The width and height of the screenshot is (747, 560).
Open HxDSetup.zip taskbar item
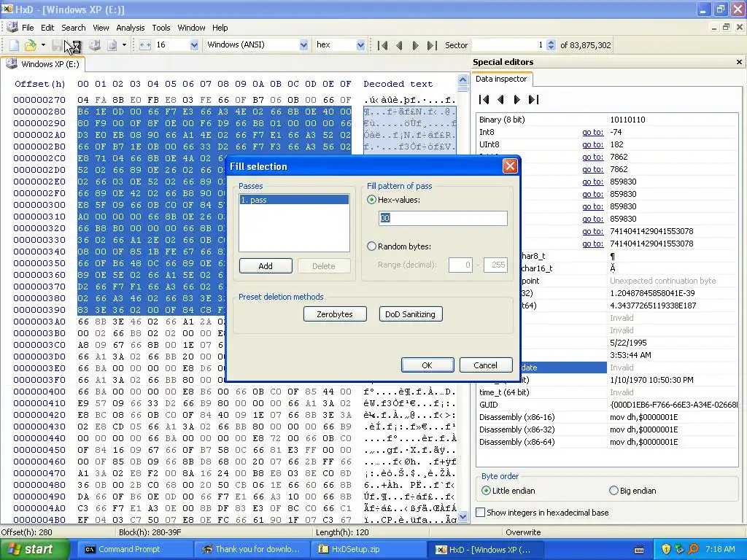pyautogui.click(x=368, y=550)
